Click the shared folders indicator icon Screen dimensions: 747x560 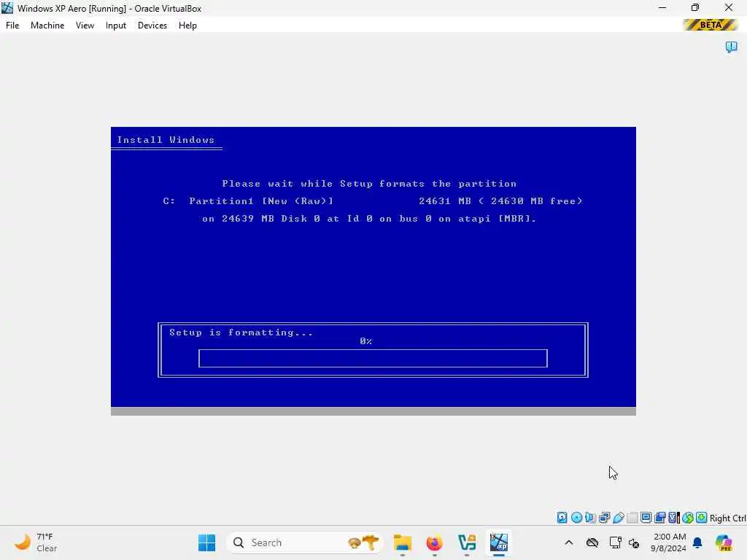click(x=632, y=518)
